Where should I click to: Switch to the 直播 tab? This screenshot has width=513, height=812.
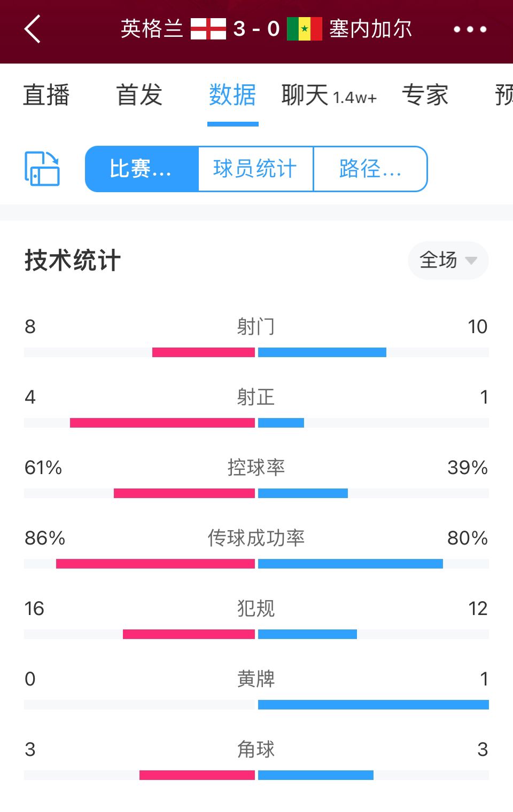point(46,95)
